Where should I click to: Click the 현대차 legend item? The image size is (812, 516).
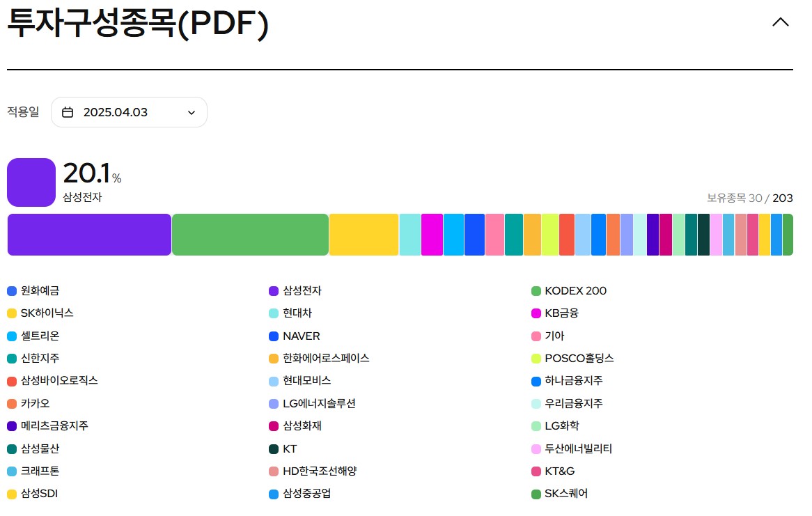point(290,313)
